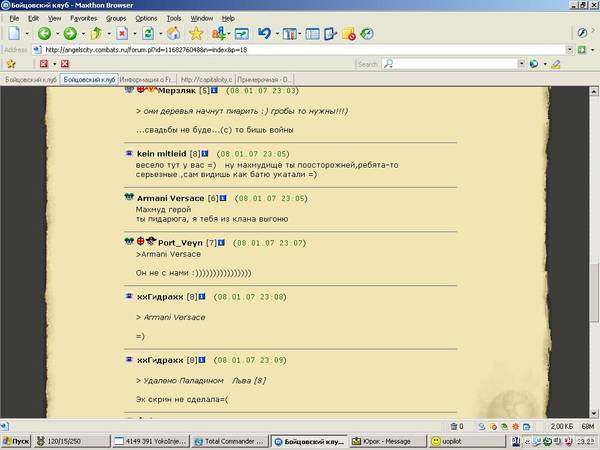Click the Пуск start button
Screen dimensions: 600x450
[17, 441]
